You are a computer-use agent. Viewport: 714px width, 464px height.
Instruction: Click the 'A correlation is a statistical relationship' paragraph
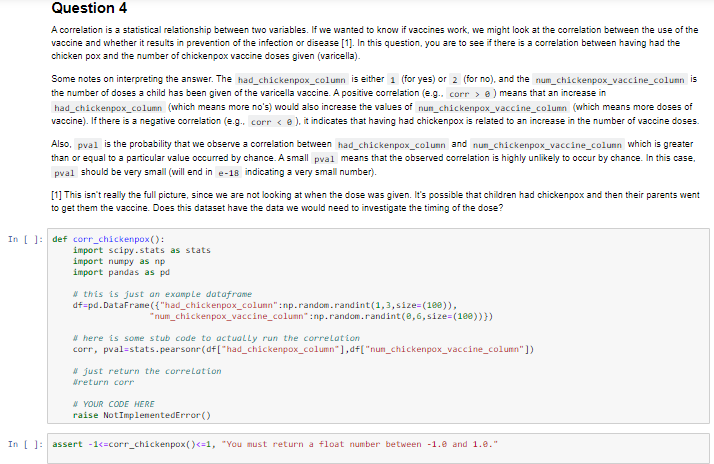click(x=374, y=43)
